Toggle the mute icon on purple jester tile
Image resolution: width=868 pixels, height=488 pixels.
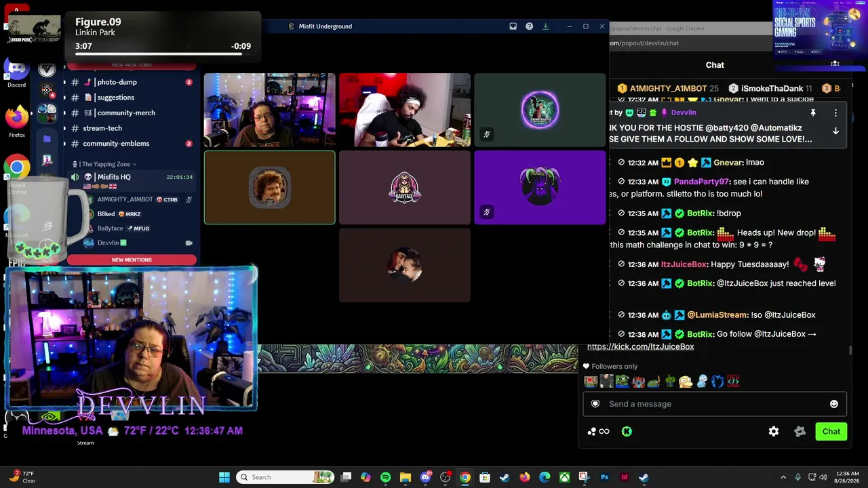pos(486,212)
